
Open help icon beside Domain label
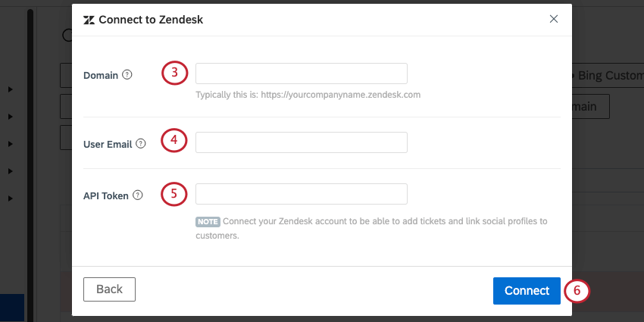127,75
